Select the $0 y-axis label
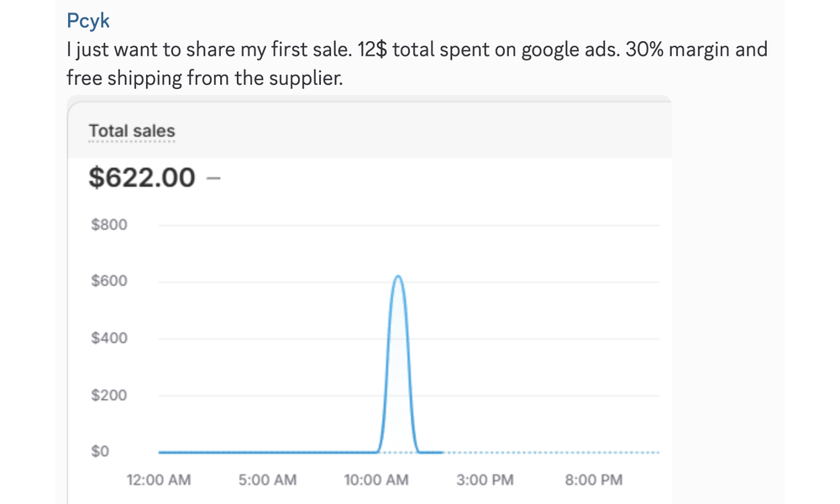Viewport: 840px width, 504px height. pos(100,452)
